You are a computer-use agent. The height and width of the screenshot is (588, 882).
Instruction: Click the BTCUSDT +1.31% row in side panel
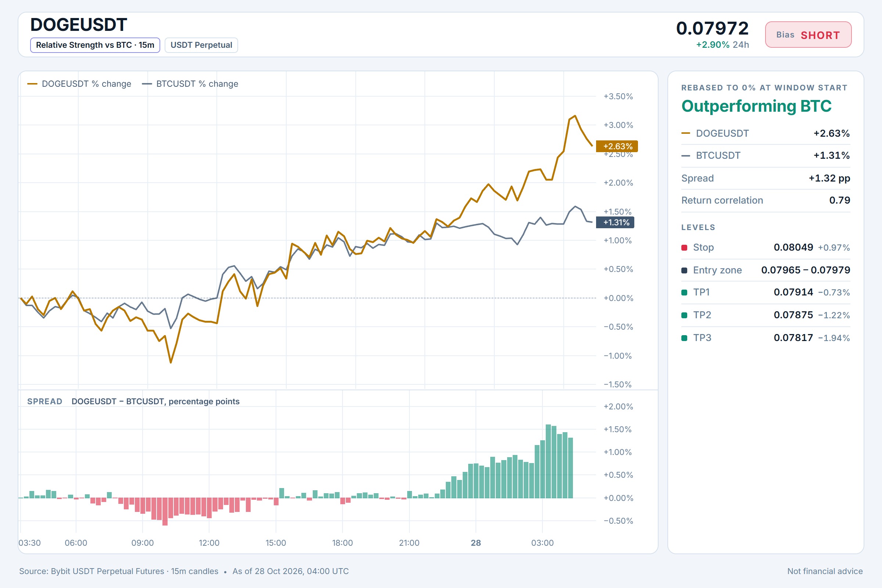[x=766, y=155]
